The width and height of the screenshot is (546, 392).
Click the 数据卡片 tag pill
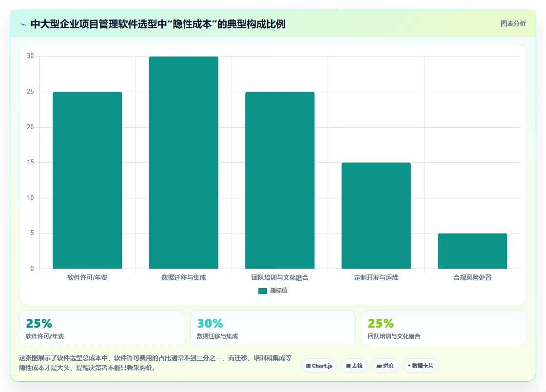point(421,366)
